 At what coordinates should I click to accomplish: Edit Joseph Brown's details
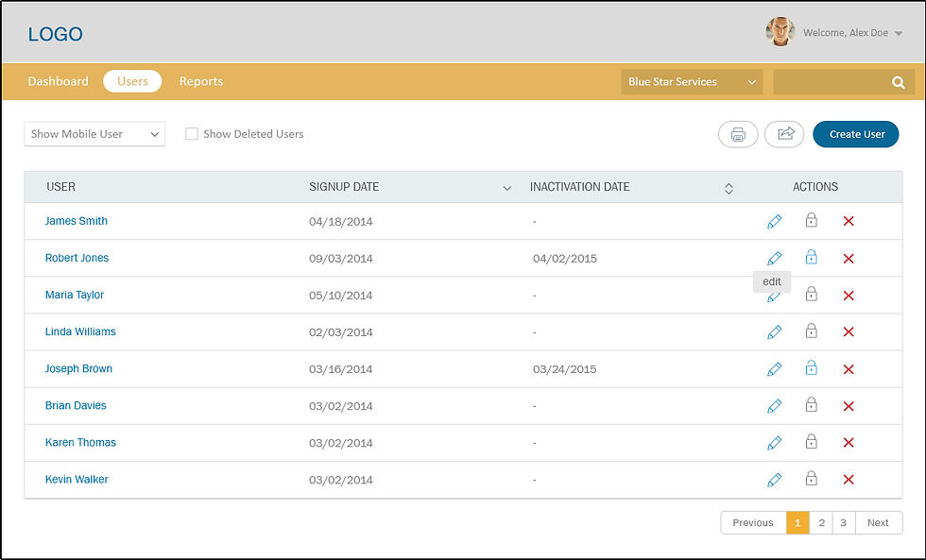coord(774,369)
